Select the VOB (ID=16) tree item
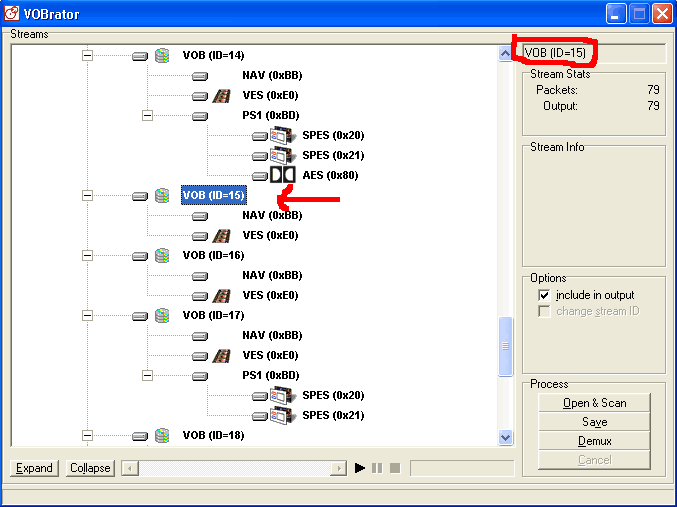Image resolution: width=677 pixels, height=507 pixels. tap(213, 255)
